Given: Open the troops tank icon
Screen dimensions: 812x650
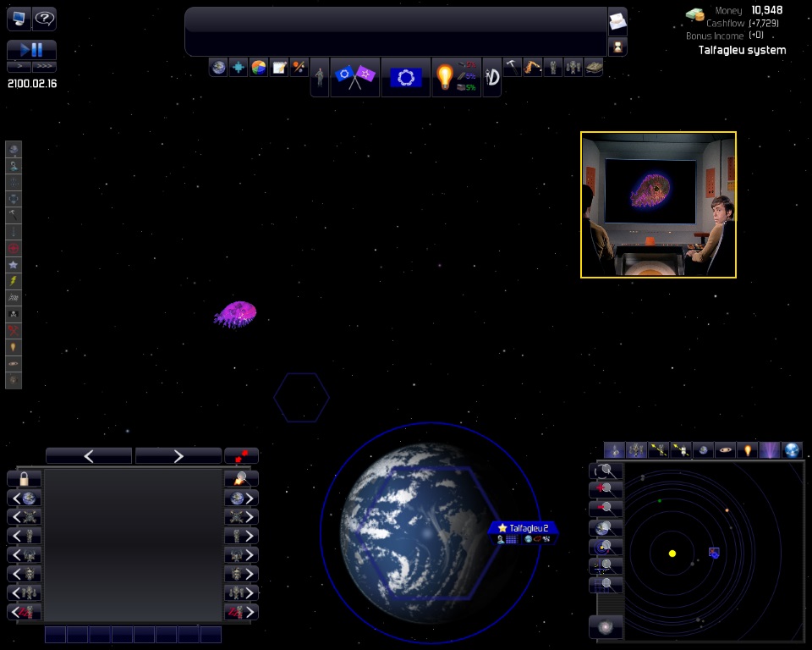Looking at the screenshot, I should [594, 67].
